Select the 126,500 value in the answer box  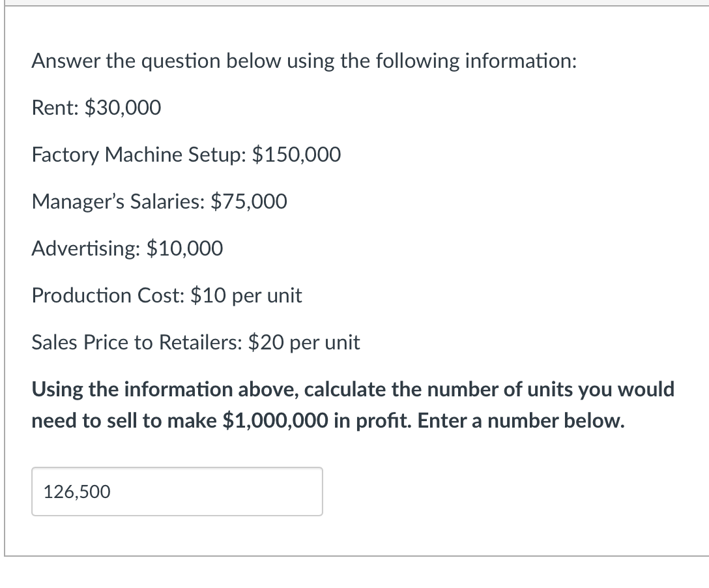77,492
